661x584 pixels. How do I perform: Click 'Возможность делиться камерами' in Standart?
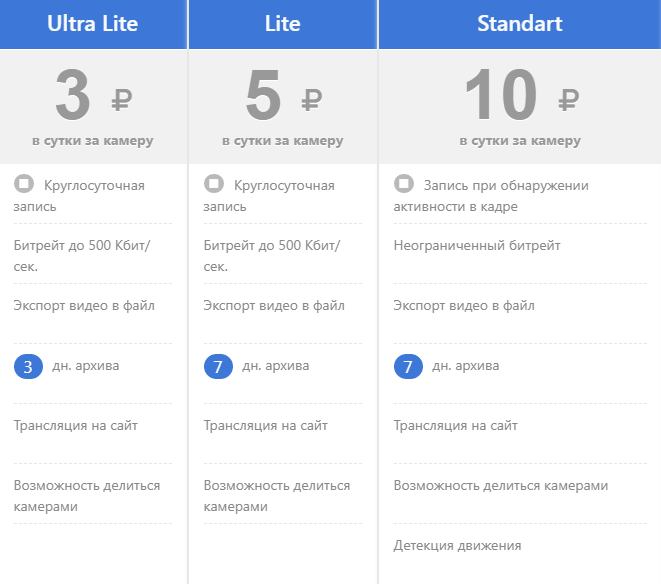click(x=501, y=485)
